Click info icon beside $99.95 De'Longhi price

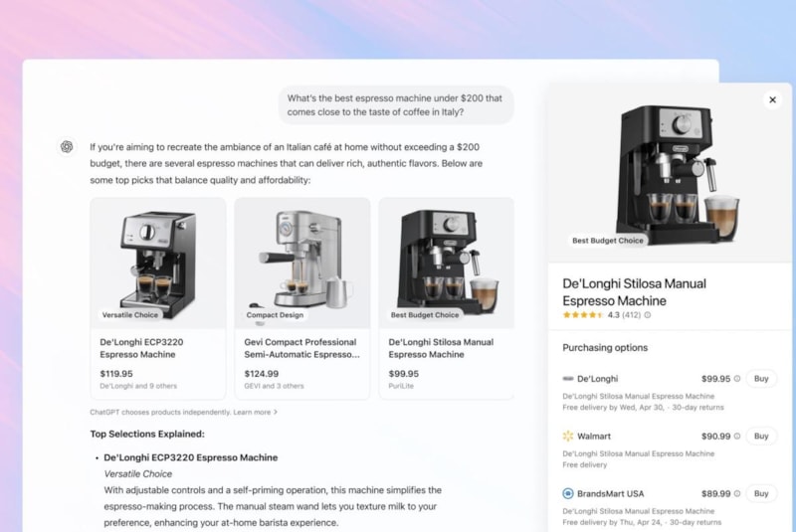tap(737, 379)
